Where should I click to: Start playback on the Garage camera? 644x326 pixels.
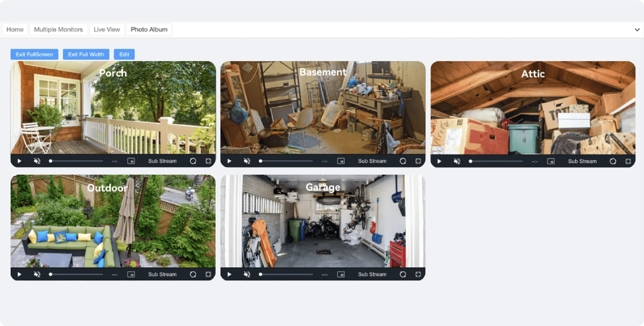click(x=229, y=274)
